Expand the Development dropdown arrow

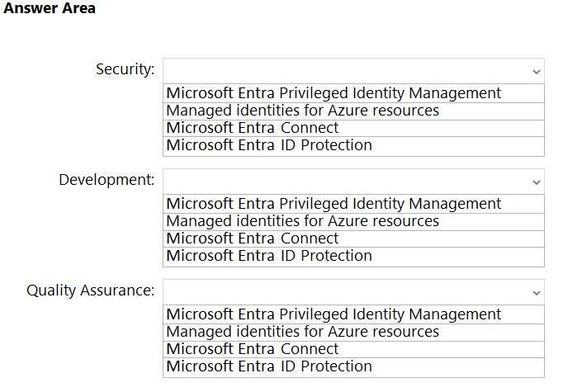[537, 182]
